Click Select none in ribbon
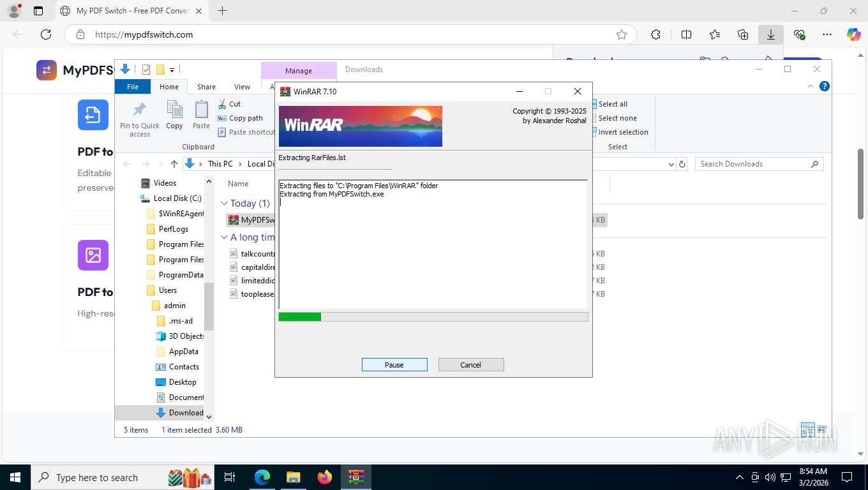 pyautogui.click(x=616, y=118)
